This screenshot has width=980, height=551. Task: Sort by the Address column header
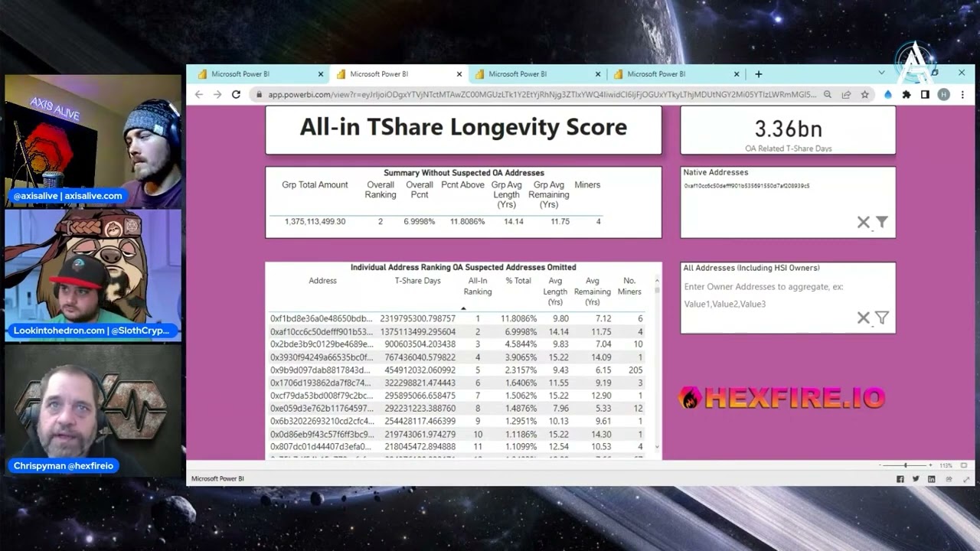(x=322, y=281)
